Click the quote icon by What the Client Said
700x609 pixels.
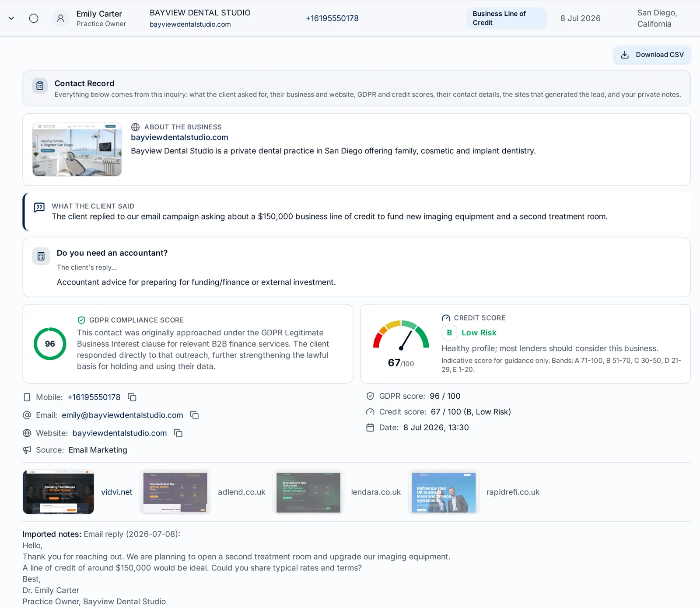pyautogui.click(x=39, y=207)
